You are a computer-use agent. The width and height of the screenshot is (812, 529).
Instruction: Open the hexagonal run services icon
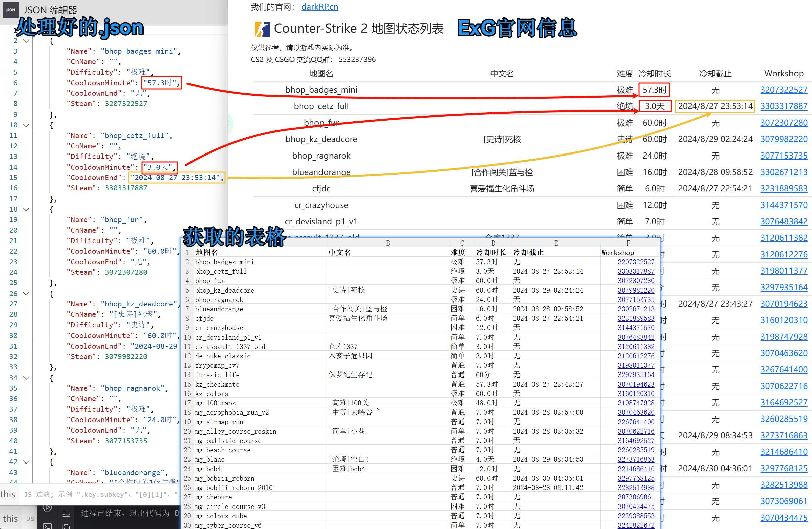(x=47, y=508)
